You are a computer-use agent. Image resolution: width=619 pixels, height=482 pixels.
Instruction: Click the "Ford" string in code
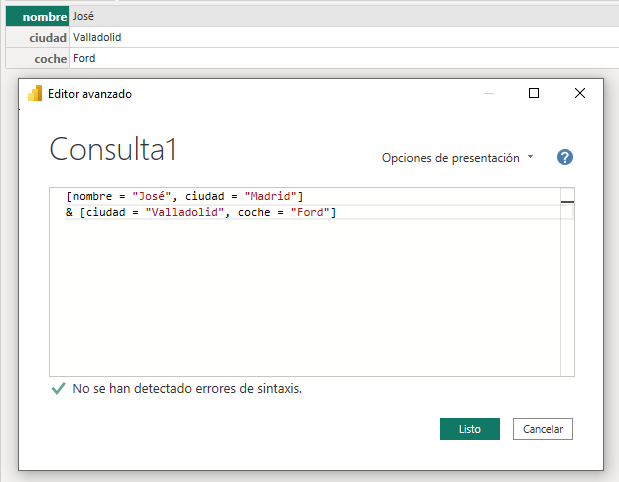310,212
